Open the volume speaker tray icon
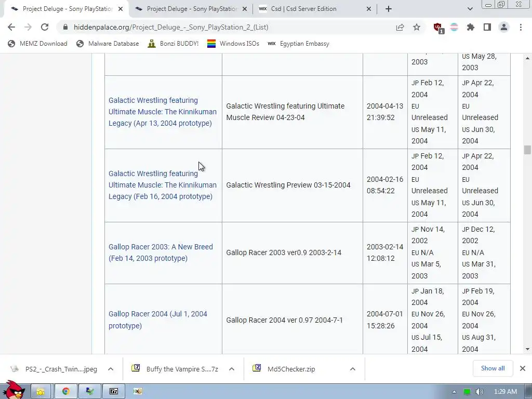This screenshot has width=532, height=399. [x=479, y=392]
